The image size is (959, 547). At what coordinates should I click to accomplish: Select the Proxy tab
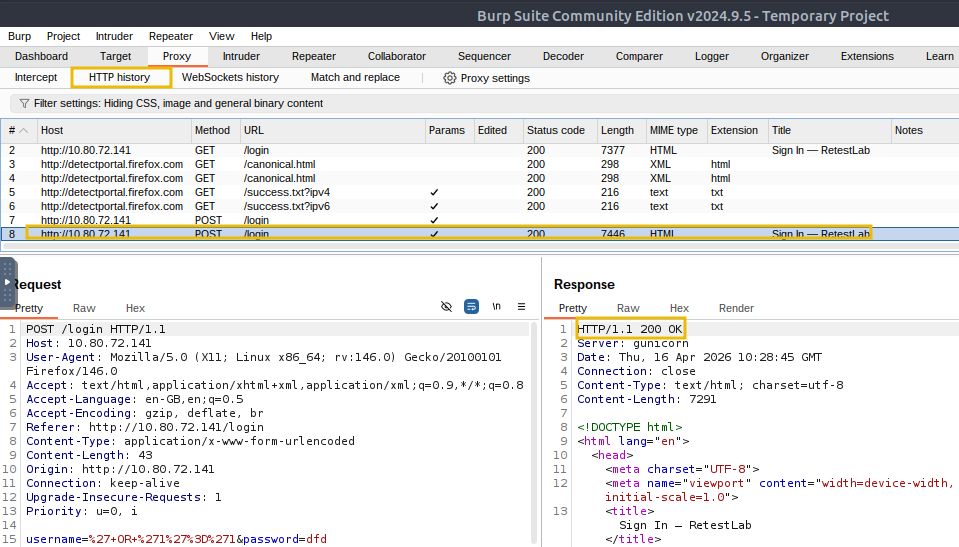(x=177, y=56)
